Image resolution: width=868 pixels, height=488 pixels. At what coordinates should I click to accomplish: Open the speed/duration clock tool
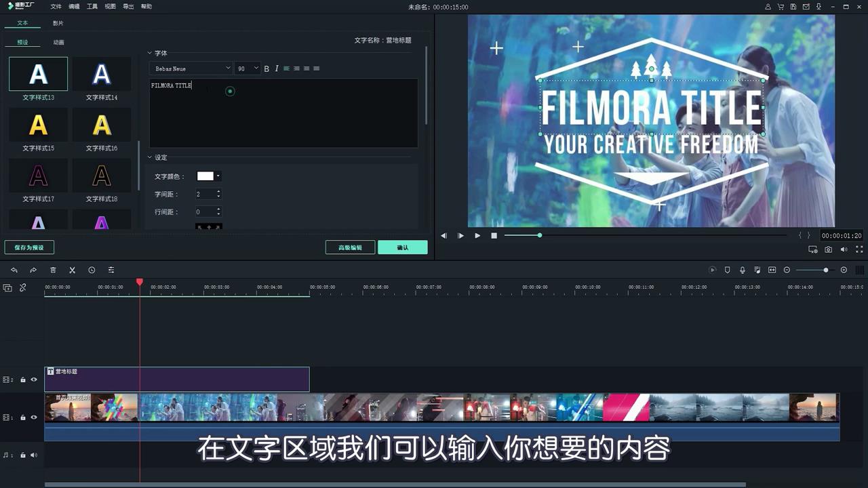[x=92, y=270]
